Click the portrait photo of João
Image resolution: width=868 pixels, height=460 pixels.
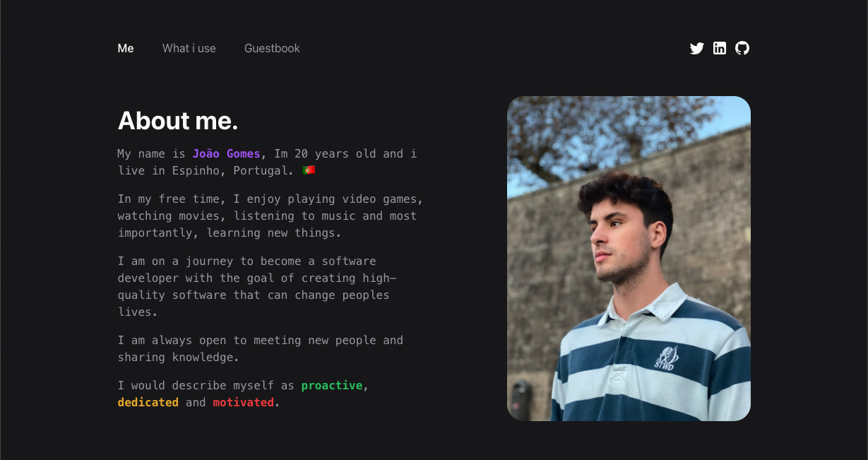point(629,259)
